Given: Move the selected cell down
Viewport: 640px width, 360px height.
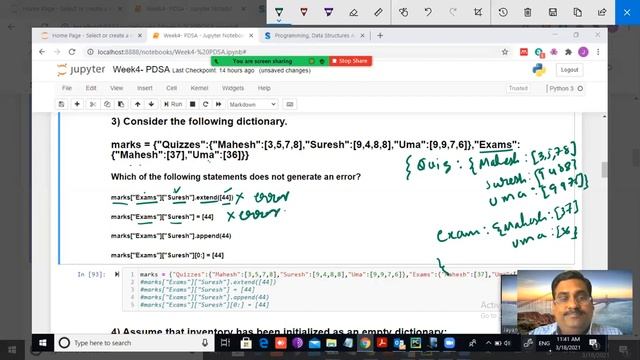Looking at the screenshot, I should [151, 104].
